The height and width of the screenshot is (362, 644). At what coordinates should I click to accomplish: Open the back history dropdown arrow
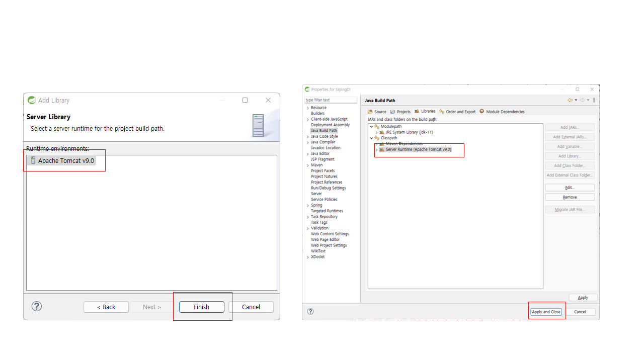[576, 100]
